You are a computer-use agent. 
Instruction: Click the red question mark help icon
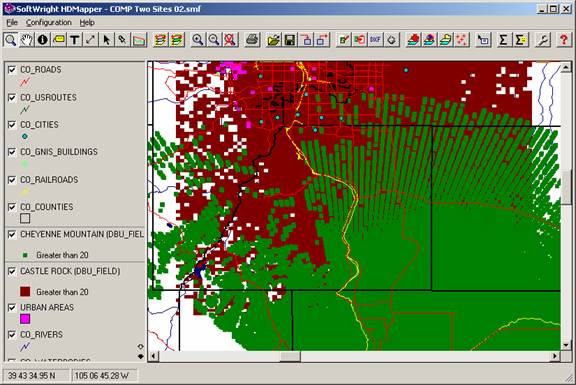[x=564, y=39]
